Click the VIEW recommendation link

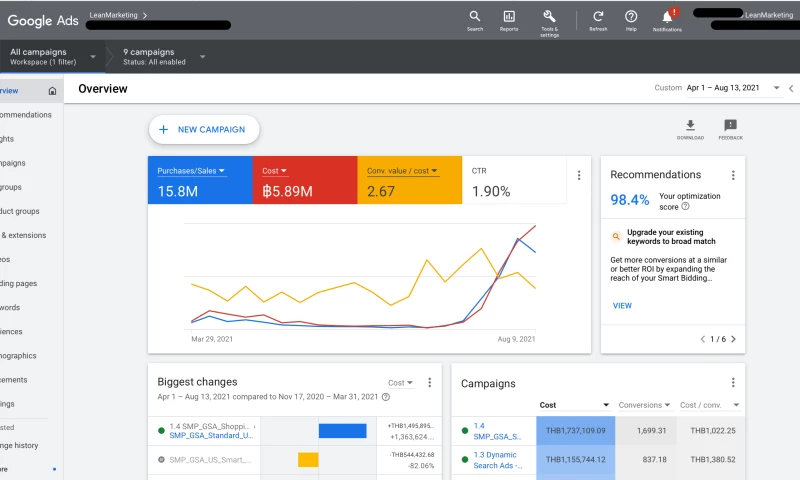(622, 306)
